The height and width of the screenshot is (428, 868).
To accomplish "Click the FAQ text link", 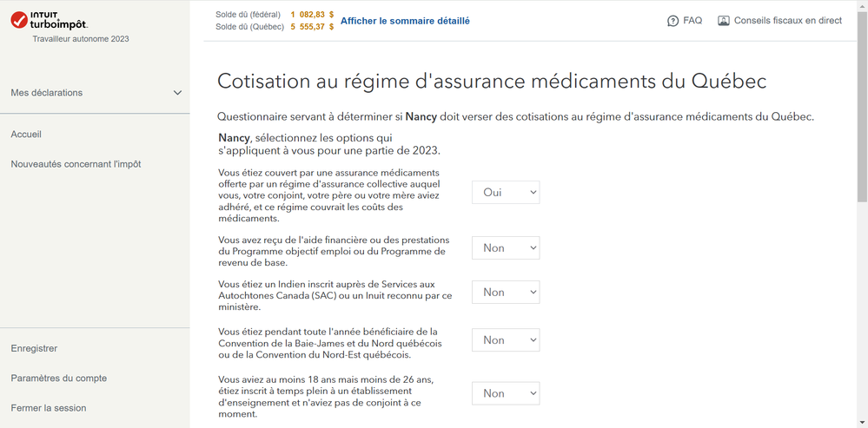I will (692, 21).
